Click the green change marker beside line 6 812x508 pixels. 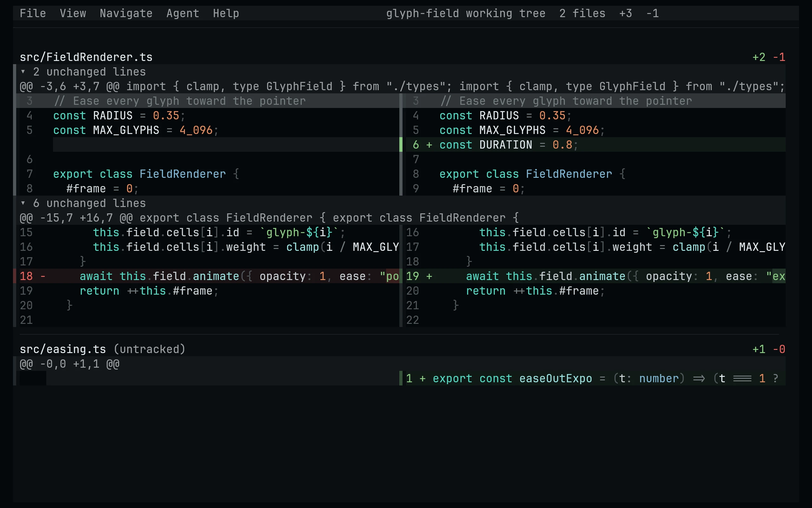pos(401,144)
